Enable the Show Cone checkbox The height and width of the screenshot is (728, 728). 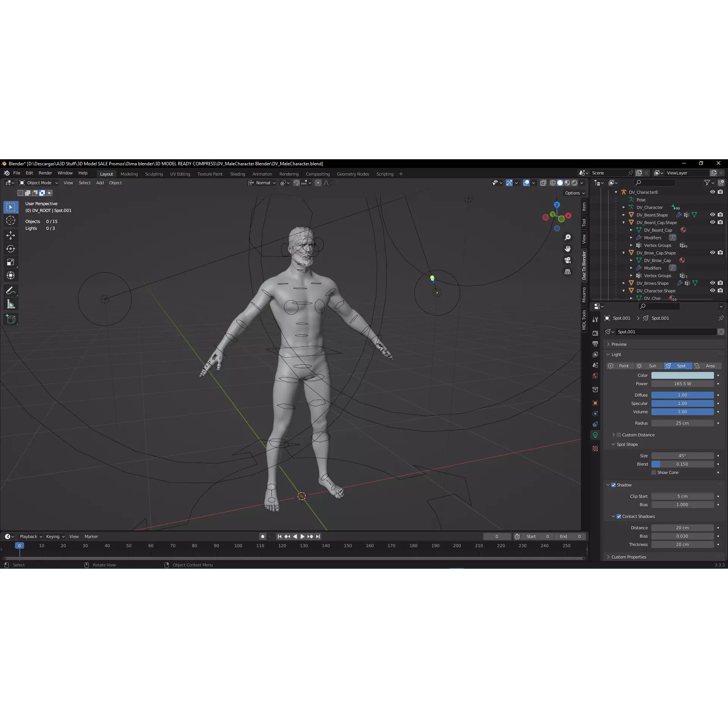point(654,472)
